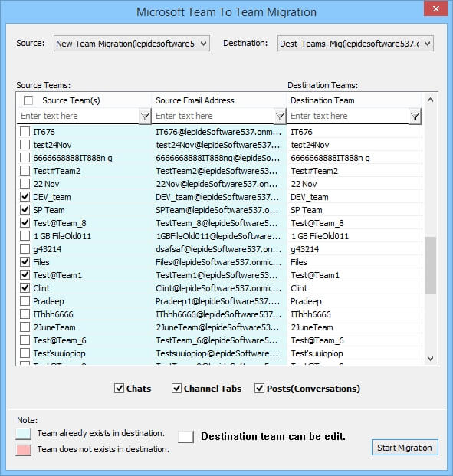Screen dimensions: 453x476
Task: Select destination team cell 'SP Team'
Action: click(354, 210)
